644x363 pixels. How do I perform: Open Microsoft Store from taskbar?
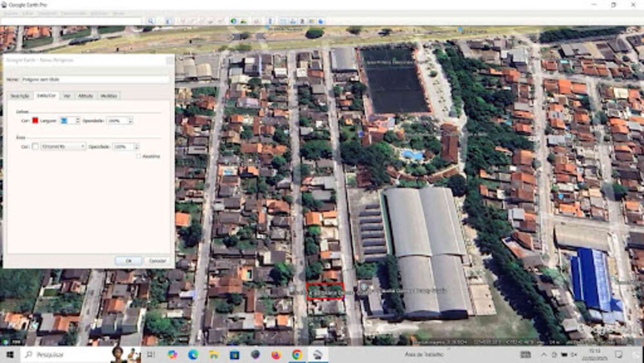[x=234, y=355]
